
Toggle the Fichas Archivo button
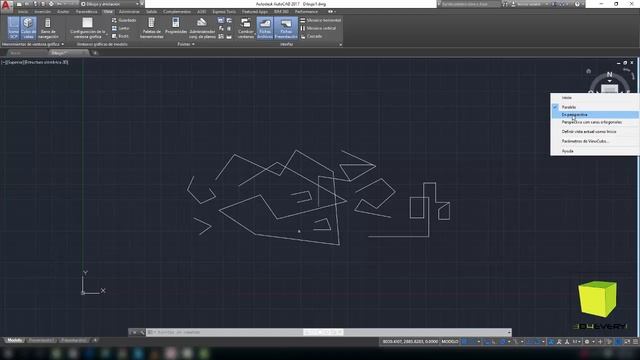pos(264,28)
